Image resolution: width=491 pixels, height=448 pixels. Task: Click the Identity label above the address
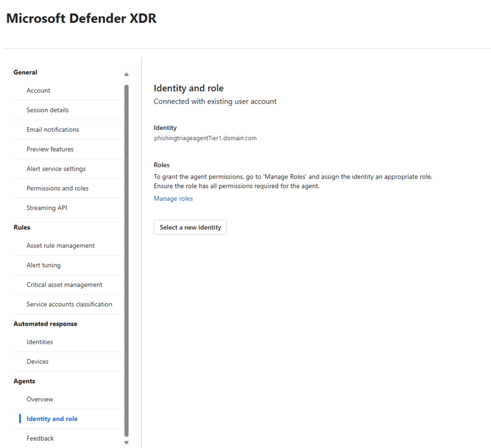[165, 128]
